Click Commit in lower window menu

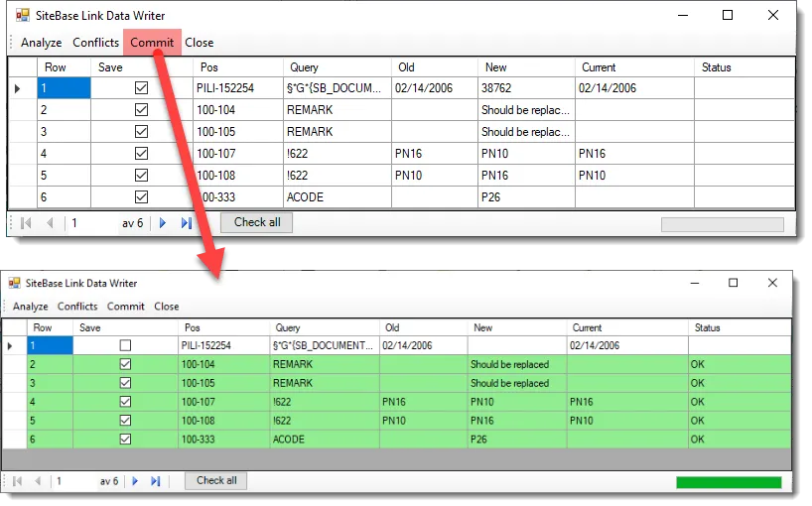(x=126, y=307)
